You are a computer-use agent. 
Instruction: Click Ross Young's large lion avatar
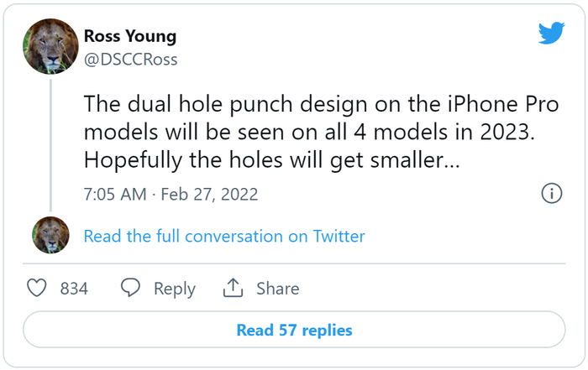pos(50,48)
